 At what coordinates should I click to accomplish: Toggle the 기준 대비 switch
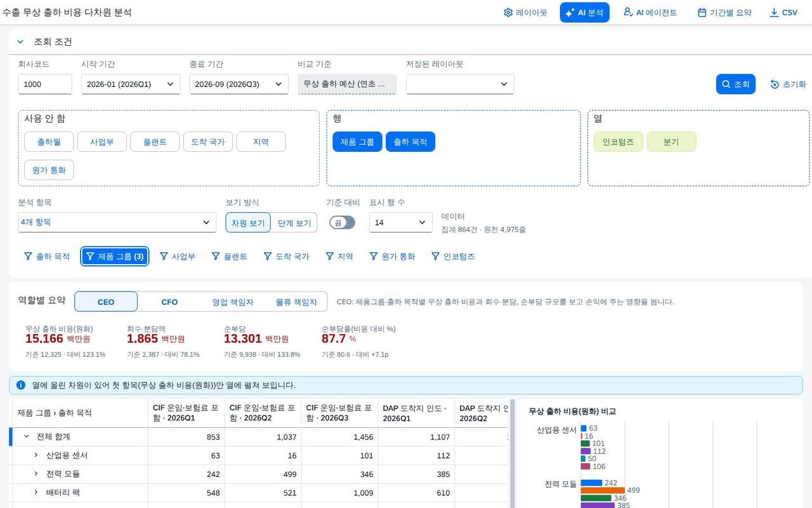342,222
